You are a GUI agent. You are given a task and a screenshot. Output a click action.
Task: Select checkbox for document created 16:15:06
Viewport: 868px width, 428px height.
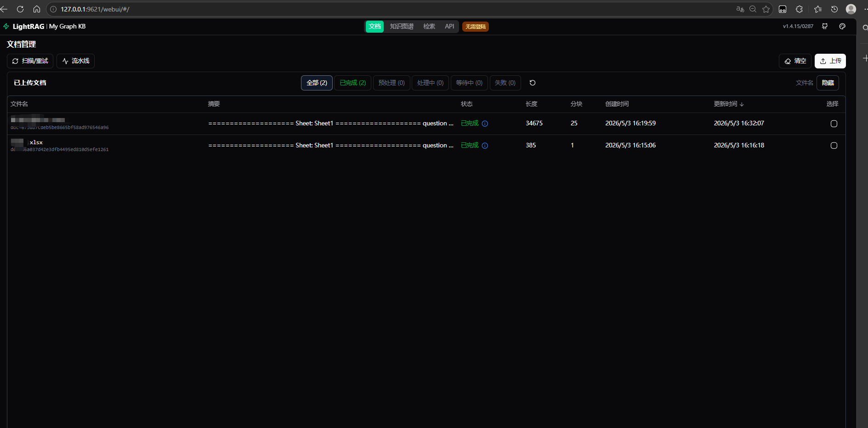coord(834,146)
